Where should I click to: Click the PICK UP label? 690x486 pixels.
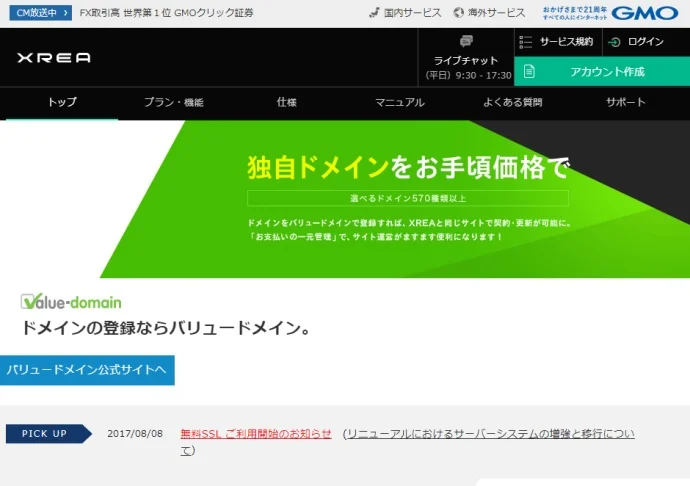48,434
